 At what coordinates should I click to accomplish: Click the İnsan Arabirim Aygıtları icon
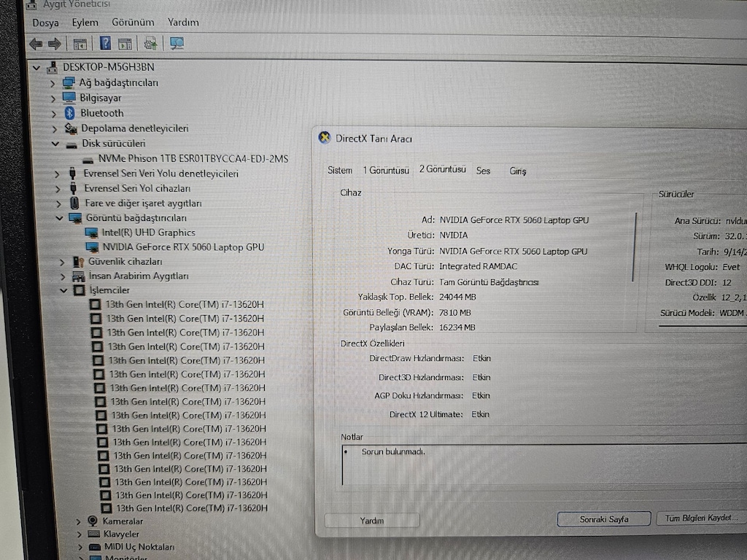click(x=79, y=276)
